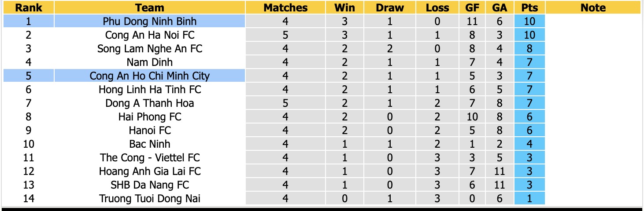
Task: Select the Hanoi FC team
Action: [150, 130]
